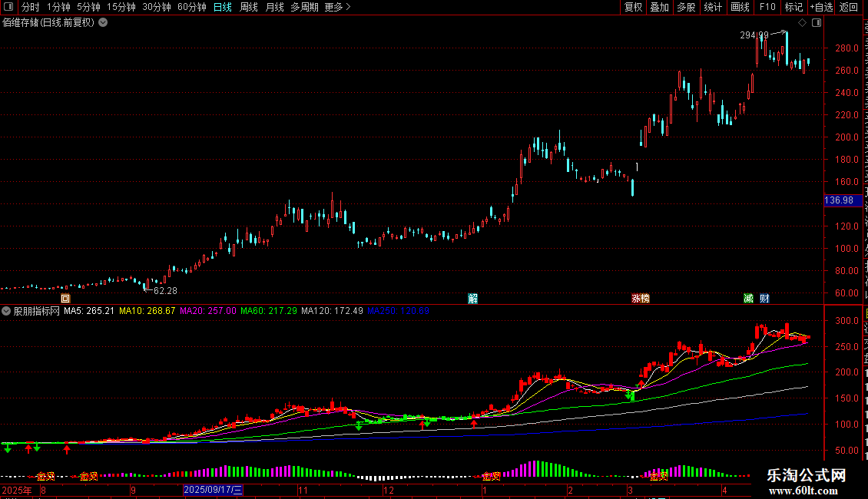This screenshot has height=499, width=868.
Task: Click the diamond marker icon above chart
Action: point(802,23)
